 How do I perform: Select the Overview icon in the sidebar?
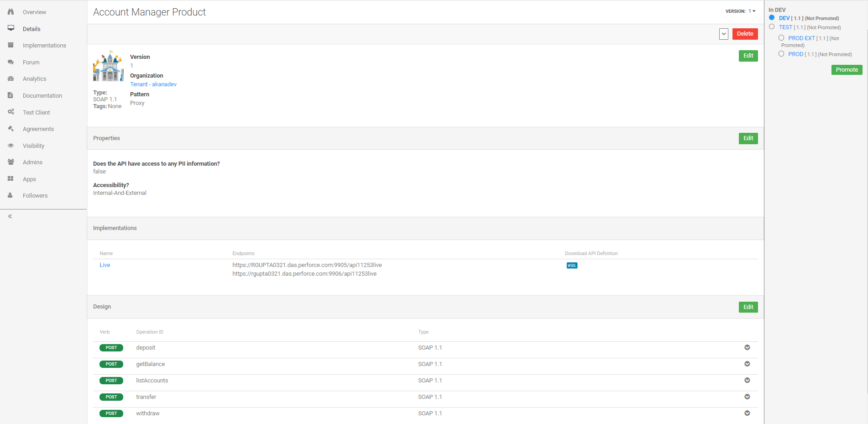click(10, 12)
